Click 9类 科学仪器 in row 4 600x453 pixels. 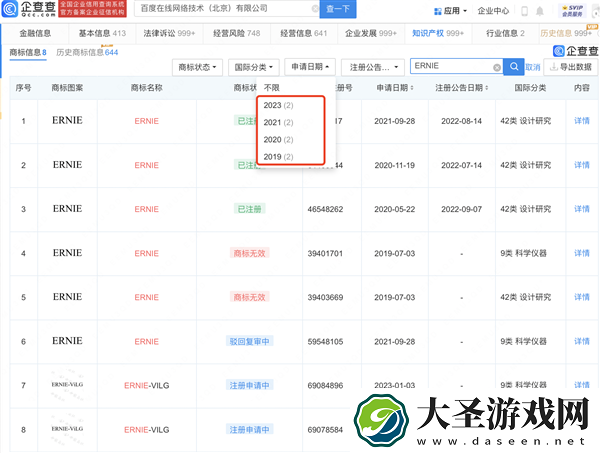tap(523, 253)
